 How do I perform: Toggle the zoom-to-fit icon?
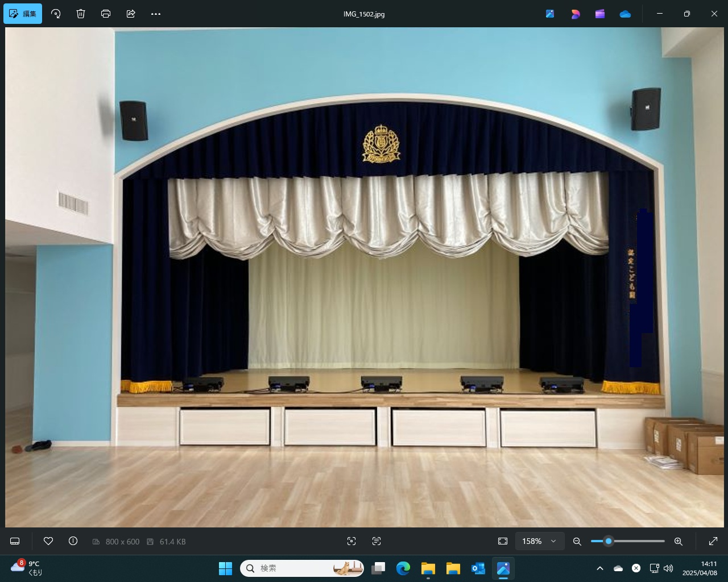tap(503, 542)
